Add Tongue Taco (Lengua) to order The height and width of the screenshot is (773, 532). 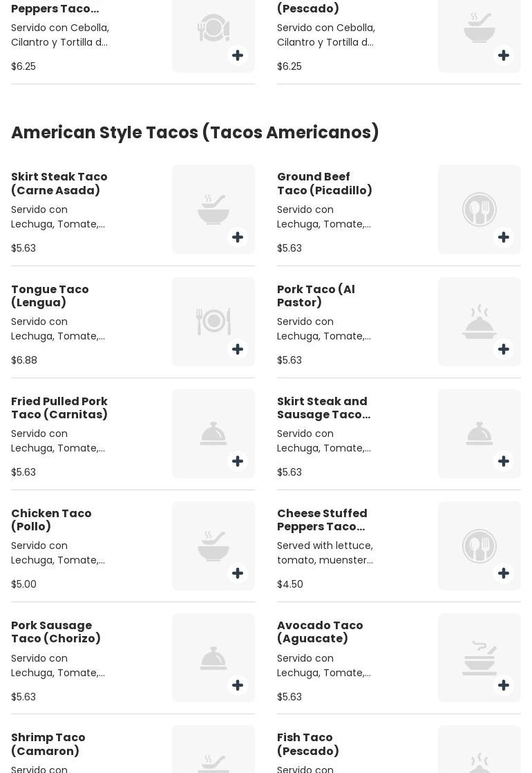238,349
